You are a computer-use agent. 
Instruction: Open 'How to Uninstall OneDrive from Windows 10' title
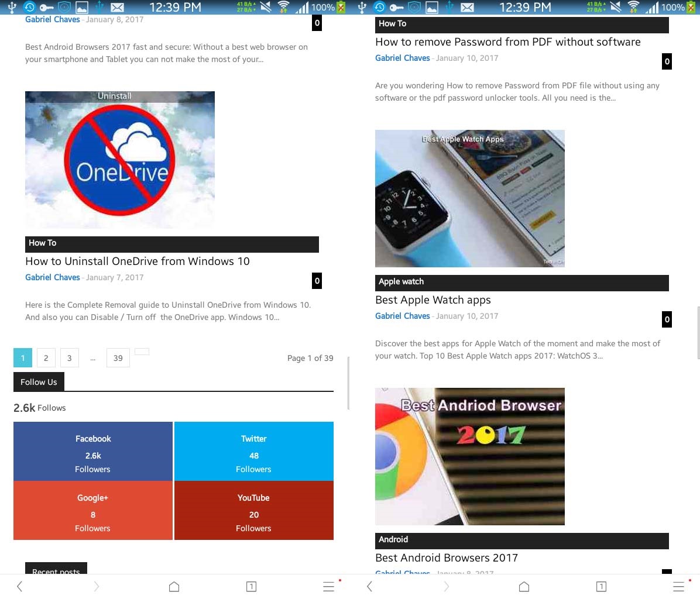click(x=138, y=261)
